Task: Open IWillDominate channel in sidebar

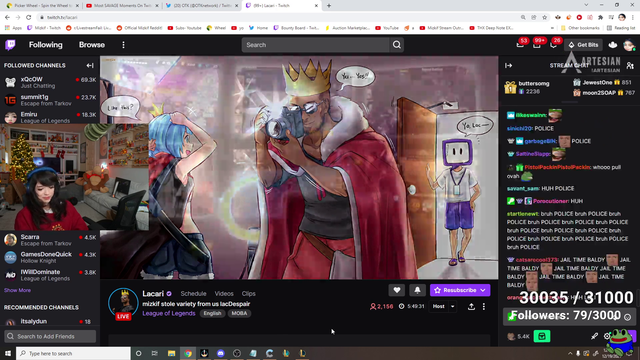Action: pos(50,275)
